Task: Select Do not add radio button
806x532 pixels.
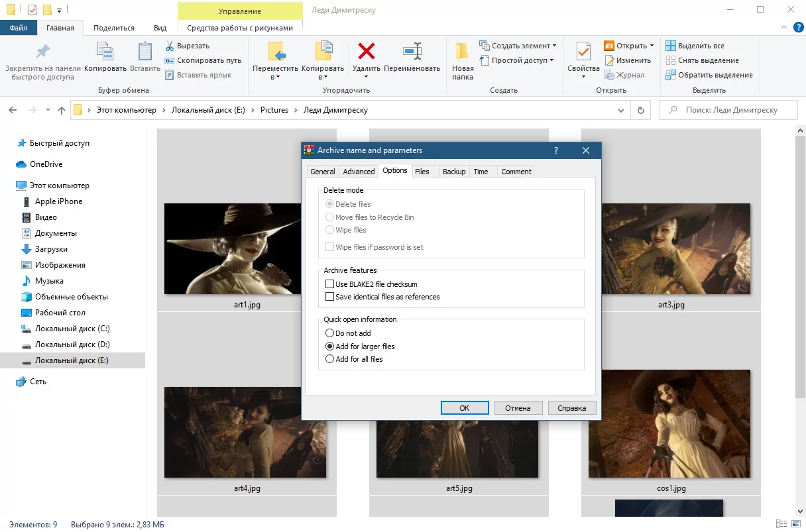Action: click(330, 333)
